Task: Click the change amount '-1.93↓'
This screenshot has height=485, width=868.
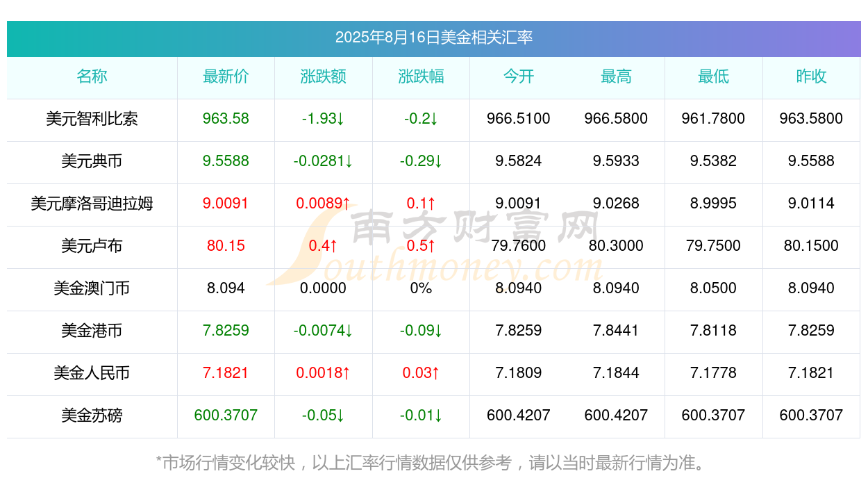Action: click(324, 119)
